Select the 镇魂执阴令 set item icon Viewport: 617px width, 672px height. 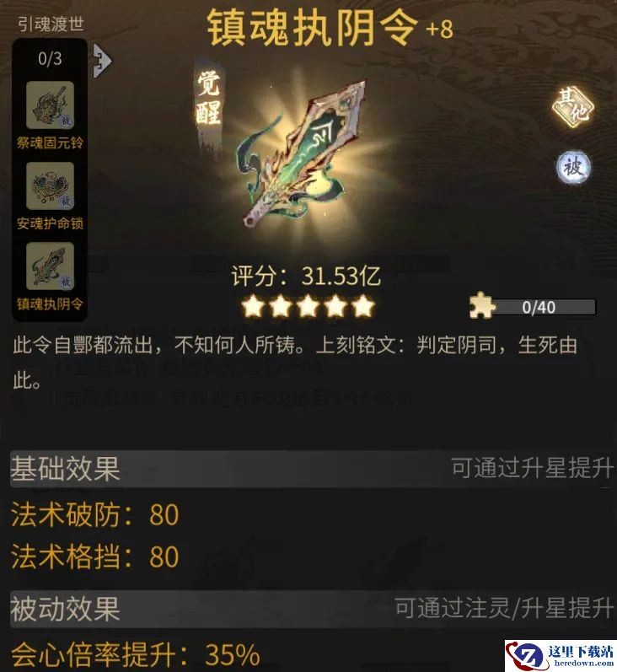click(50, 266)
